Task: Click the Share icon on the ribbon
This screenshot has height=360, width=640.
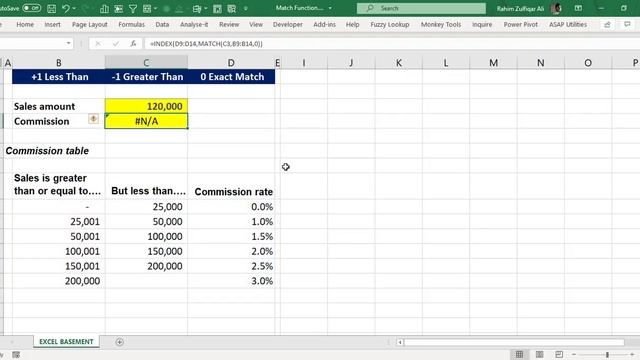Action: coord(607,24)
